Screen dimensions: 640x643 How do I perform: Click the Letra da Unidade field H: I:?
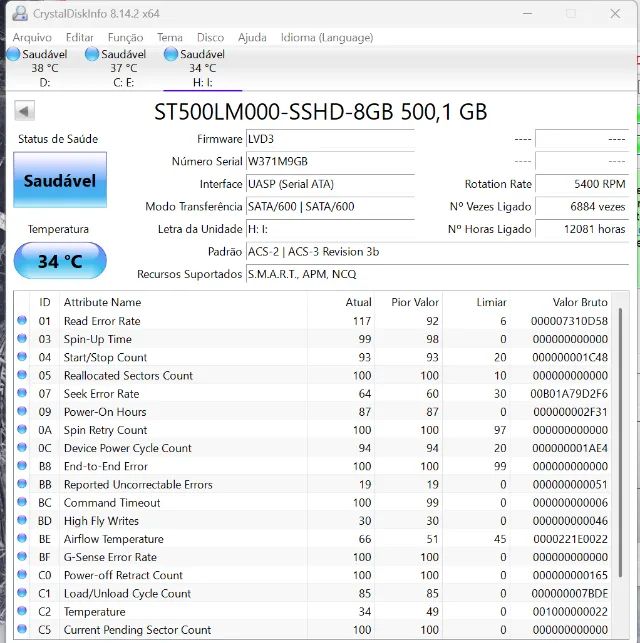pos(330,229)
